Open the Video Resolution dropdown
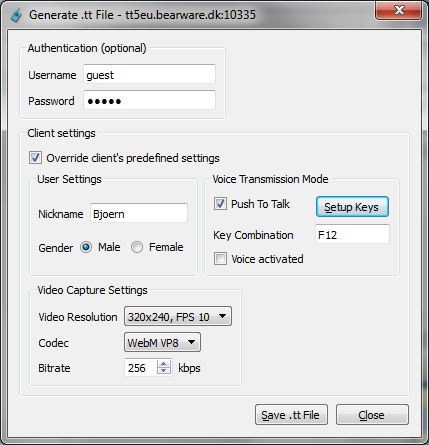429x445 pixels. [x=178, y=316]
